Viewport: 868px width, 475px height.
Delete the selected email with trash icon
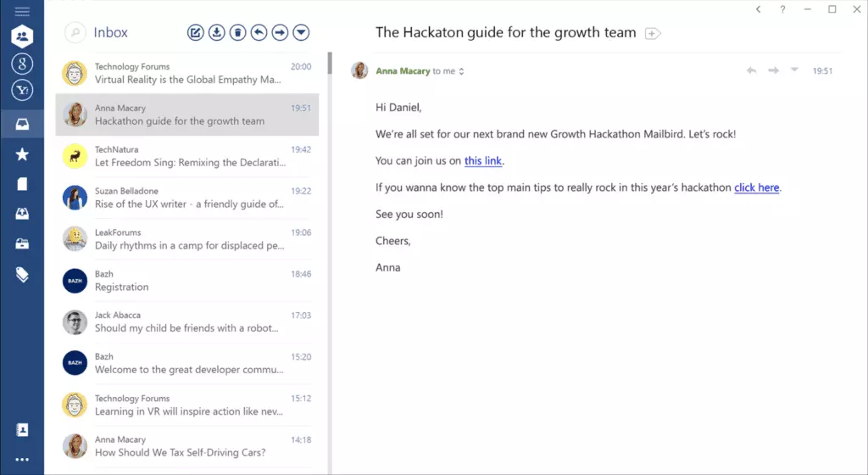pyautogui.click(x=237, y=33)
